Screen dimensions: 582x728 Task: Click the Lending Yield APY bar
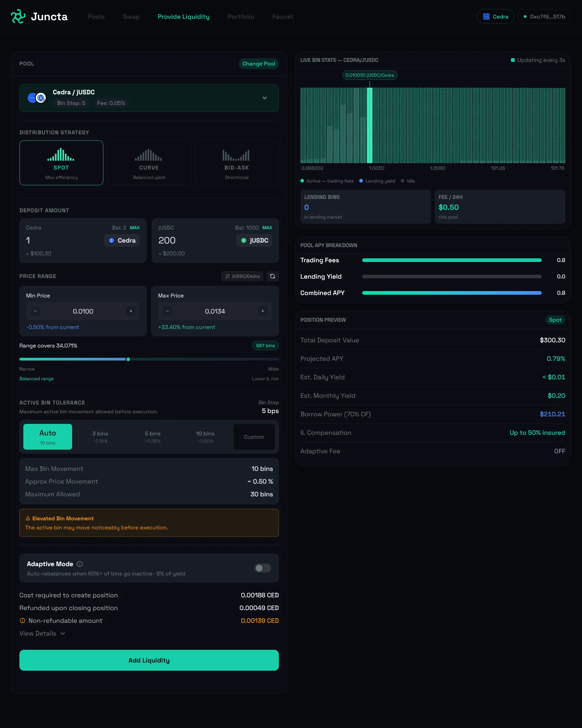pyautogui.click(x=452, y=277)
